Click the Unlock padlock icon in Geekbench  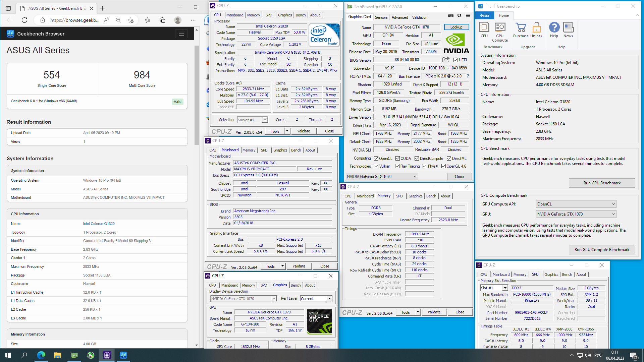[x=536, y=30]
